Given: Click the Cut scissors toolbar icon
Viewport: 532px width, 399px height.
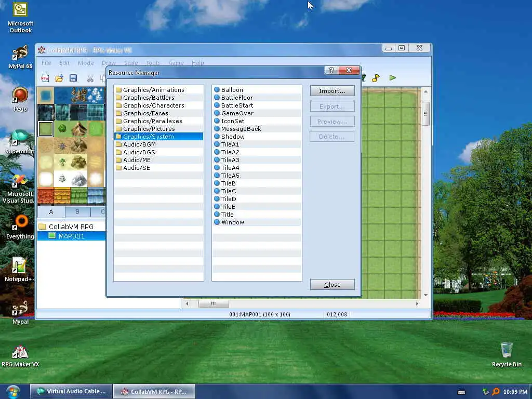Looking at the screenshot, I should pos(90,78).
